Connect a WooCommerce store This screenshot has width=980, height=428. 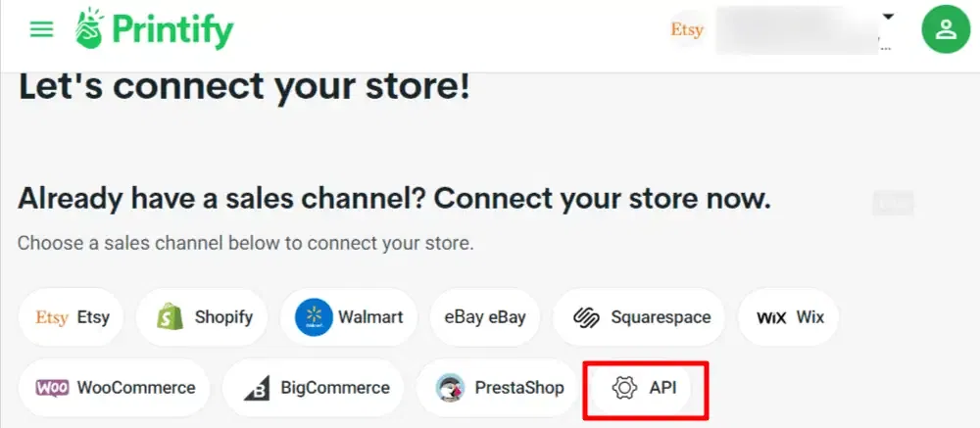[116, 387]
